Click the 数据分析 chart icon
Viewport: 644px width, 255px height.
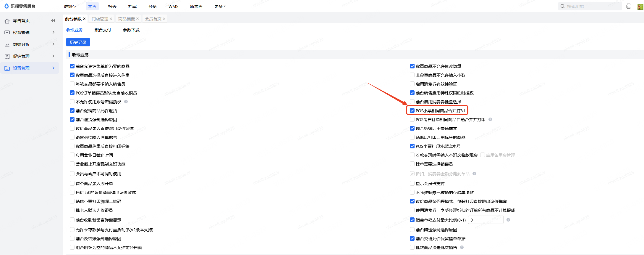(7, 44)
